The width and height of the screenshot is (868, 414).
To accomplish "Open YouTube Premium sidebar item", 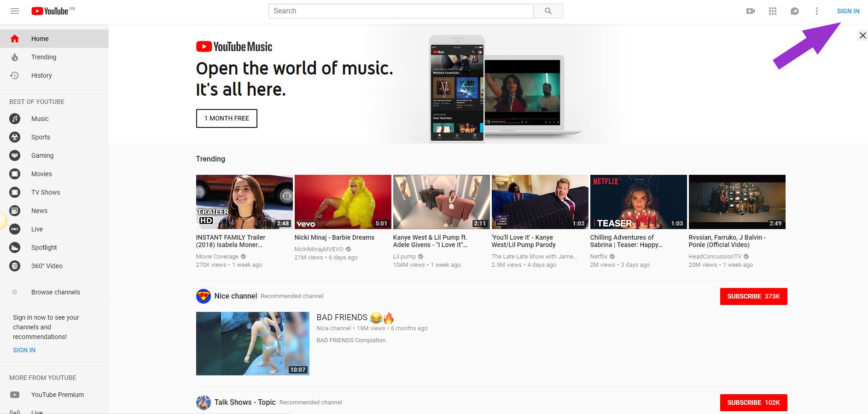I will (x=54, y=395).
